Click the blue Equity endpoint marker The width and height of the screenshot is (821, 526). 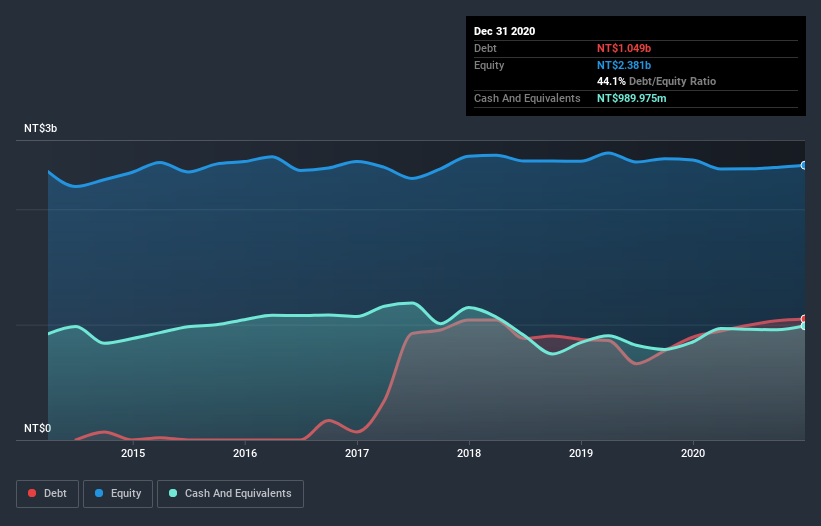(x=804, y=165)
